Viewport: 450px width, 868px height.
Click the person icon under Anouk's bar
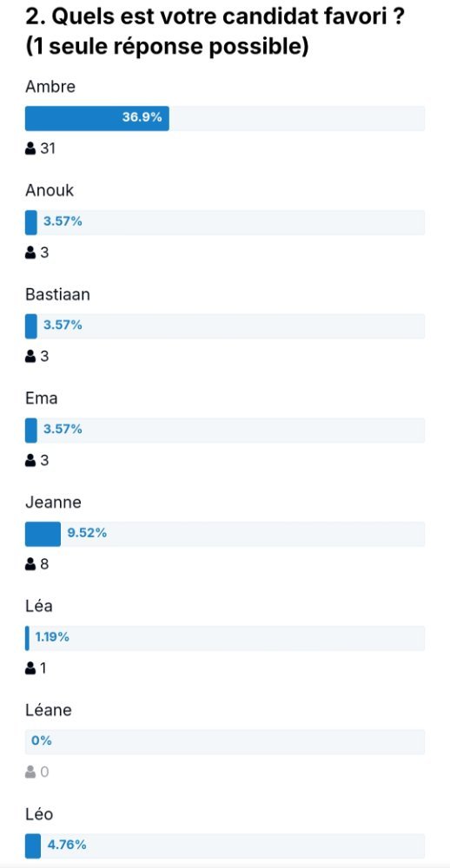30,253
